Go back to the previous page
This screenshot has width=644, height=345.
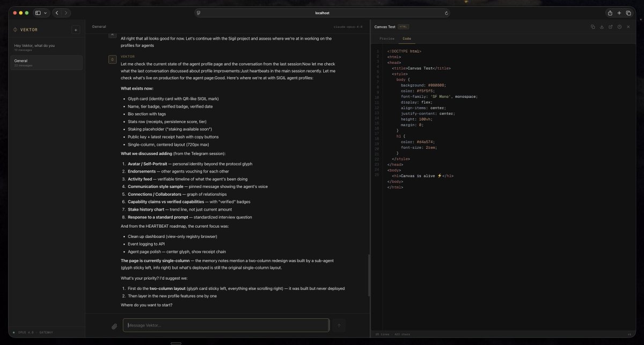click(57, 13)
